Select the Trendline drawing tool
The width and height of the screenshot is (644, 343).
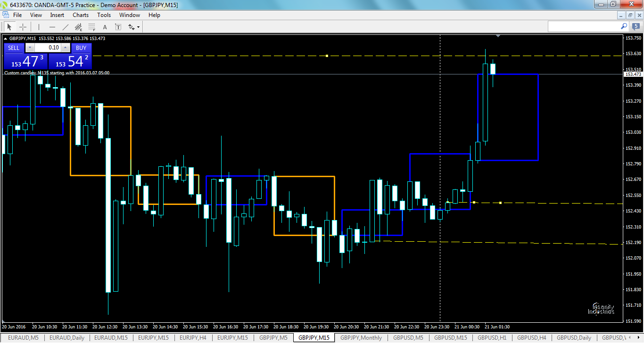65,27
